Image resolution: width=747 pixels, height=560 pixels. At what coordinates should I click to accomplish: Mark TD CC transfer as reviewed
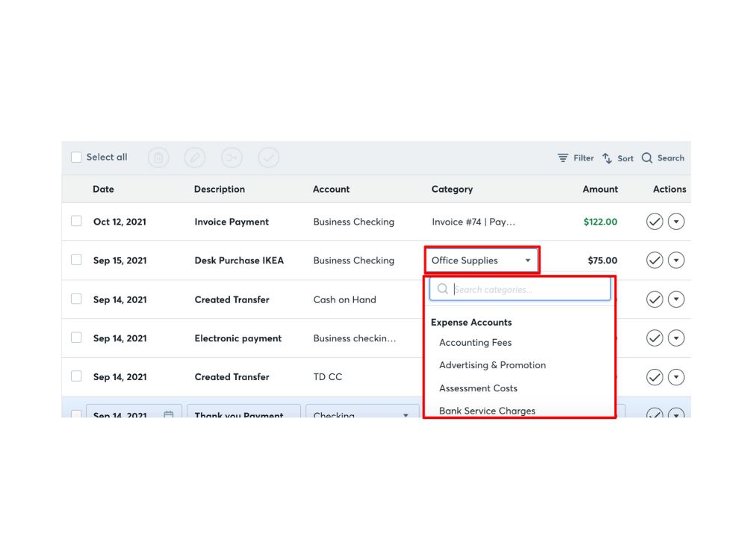pyautogui.click(x=654, y=377)
